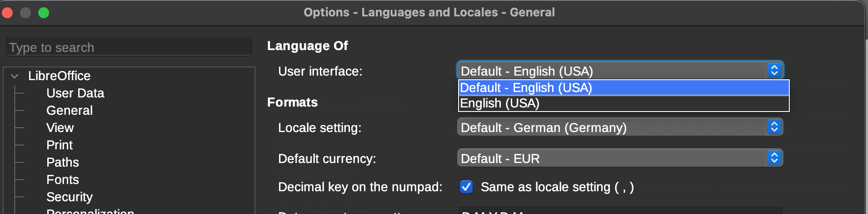Click the User interface language dropdown
This screenshot has width=868, height=214.
(620, 71)
